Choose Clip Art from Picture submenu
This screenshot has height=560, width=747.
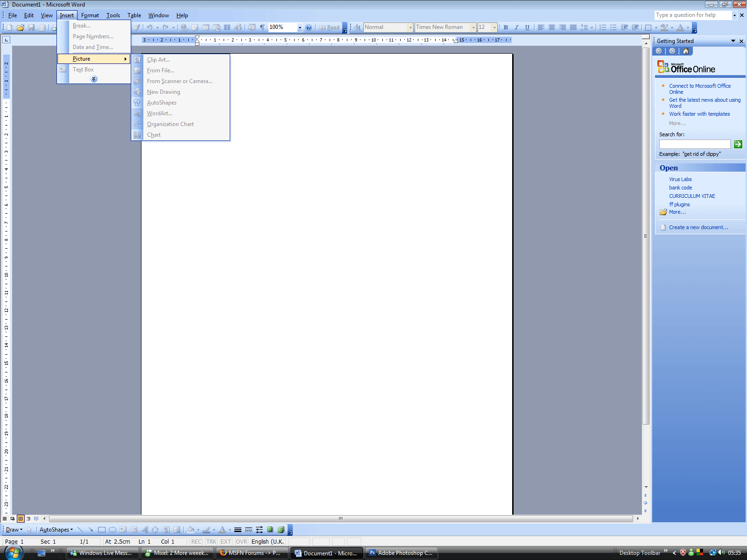[181, 60]
